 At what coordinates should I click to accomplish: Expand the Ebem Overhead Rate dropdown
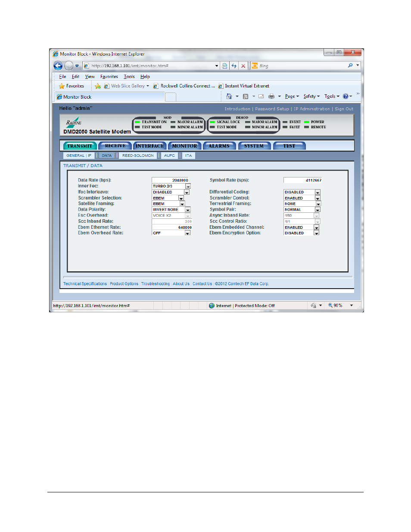coord(187,233)
